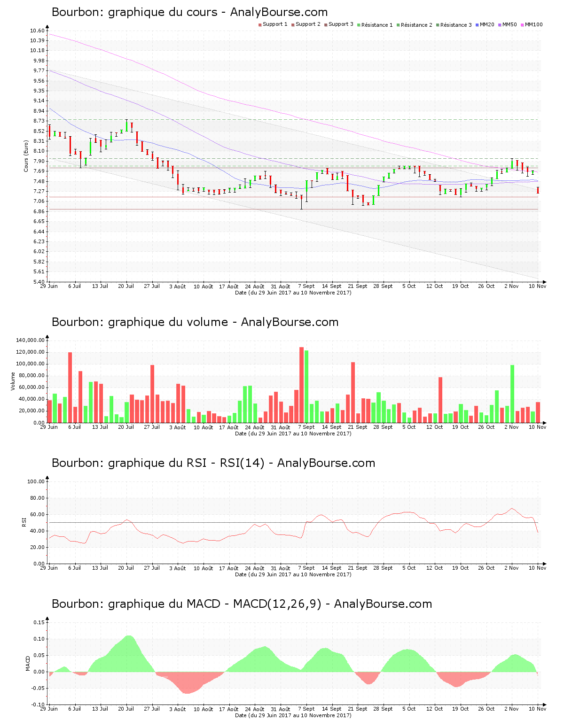Click the title 'Bourbon: graphique du MACD - MACD(12,26,9)'
The image size is (564, 728).
tap(187, 604)
